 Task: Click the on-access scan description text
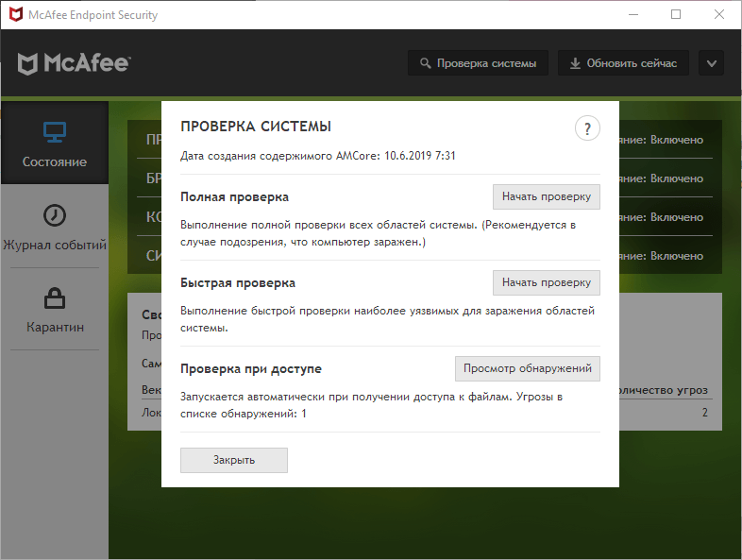pos(371,405)
